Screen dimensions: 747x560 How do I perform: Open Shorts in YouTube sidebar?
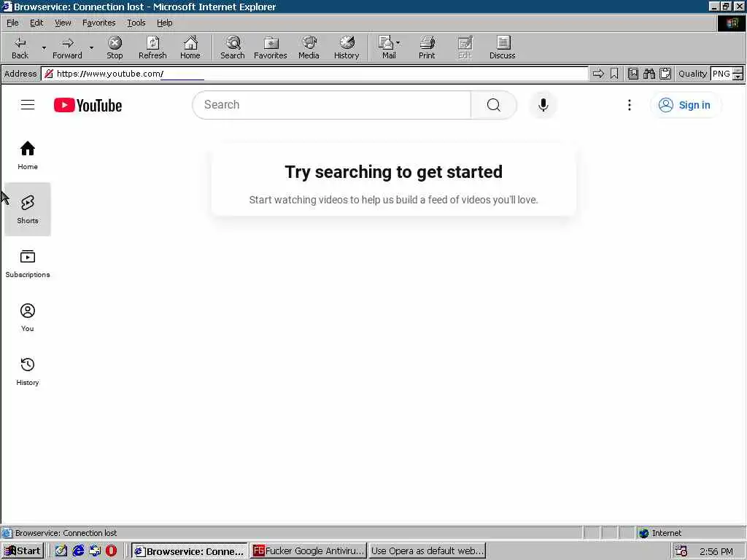click(x=28, y=209)
